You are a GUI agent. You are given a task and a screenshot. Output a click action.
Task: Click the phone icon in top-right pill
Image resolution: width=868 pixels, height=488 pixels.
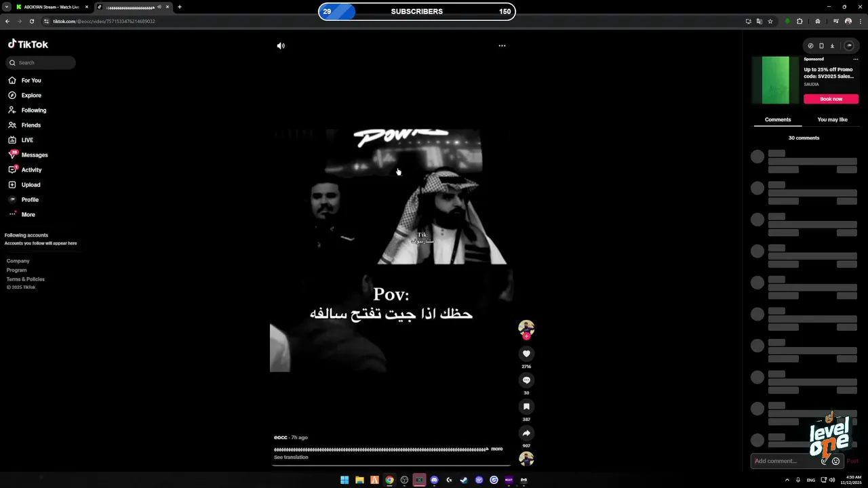click(x=821, y=46)
